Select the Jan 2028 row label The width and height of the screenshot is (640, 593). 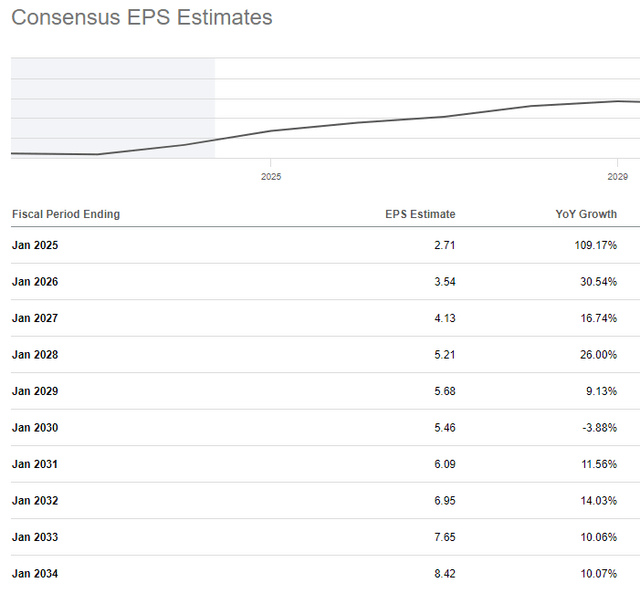coord(35,355)
